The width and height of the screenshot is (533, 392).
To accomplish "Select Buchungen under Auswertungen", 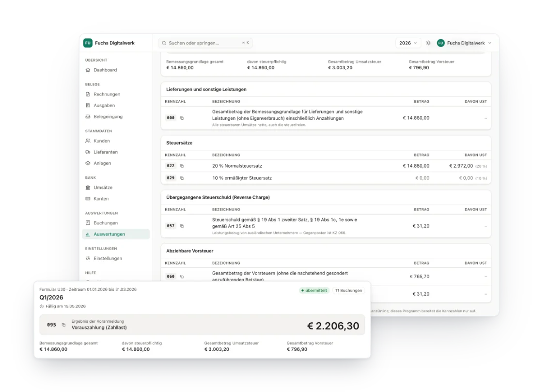I will tap(116, 223).
